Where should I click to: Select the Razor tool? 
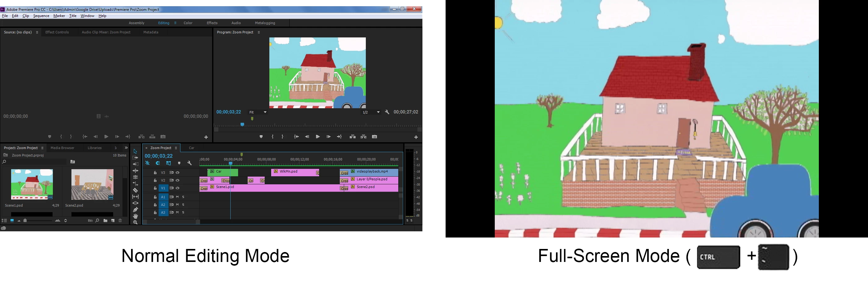pos(135,190)
